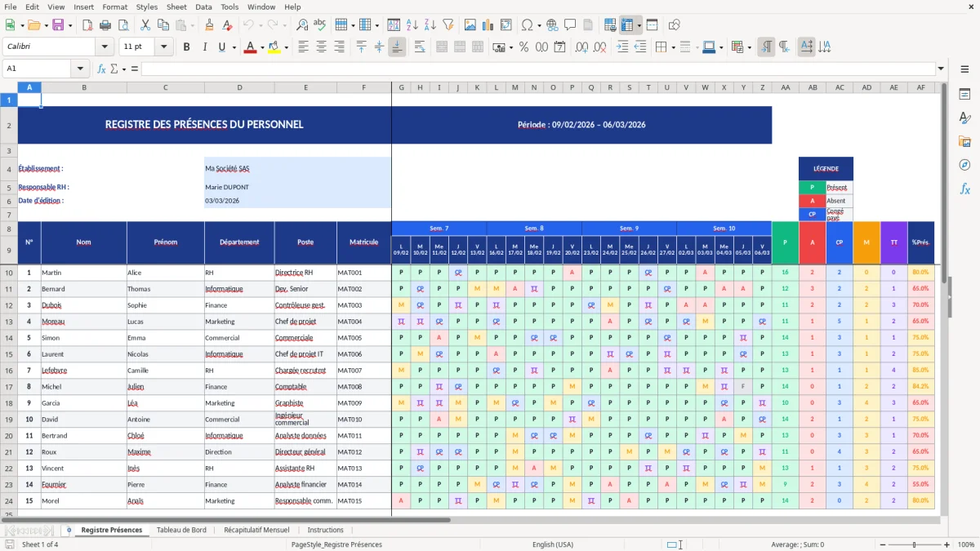Switch to the Tableau de Bord sheet
This screenshot has height=551, width=980.
pyautogui.click(x=181, y=529)
